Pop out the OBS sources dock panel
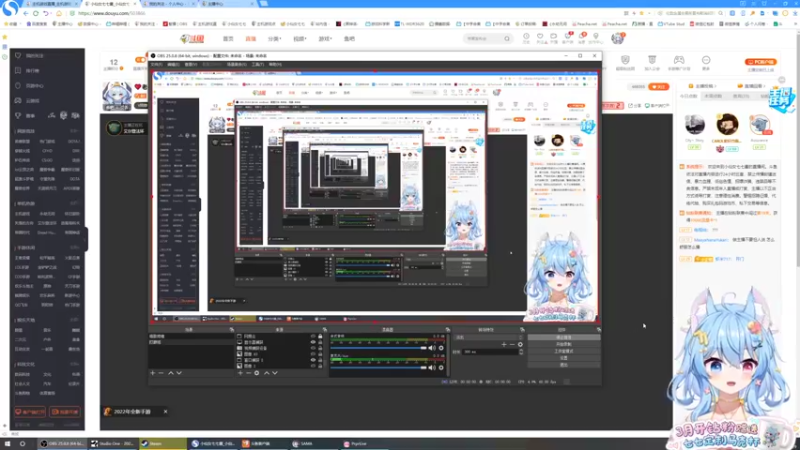The image size is (800, 450). 325,330
